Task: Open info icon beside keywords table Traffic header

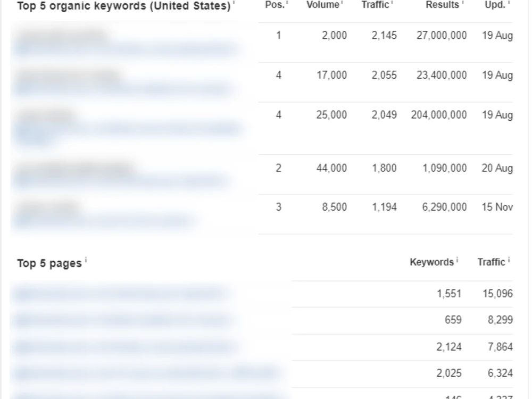Action: tap(392, 3)
